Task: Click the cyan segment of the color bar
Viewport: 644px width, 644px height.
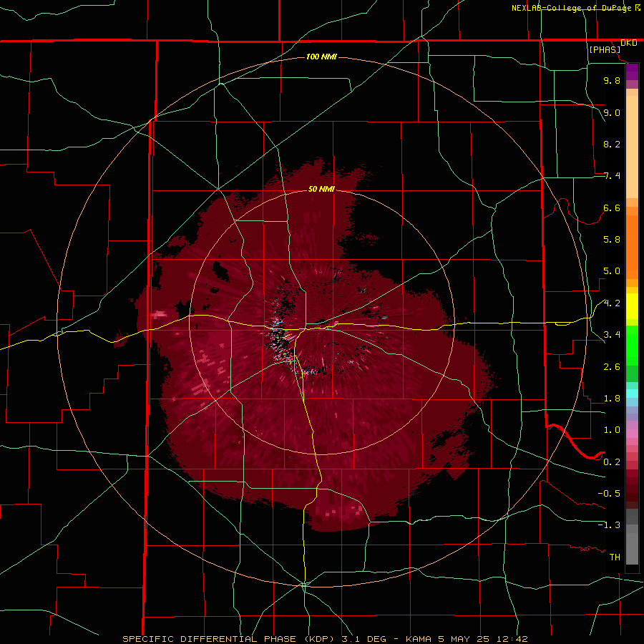Action: pos(632,394)
